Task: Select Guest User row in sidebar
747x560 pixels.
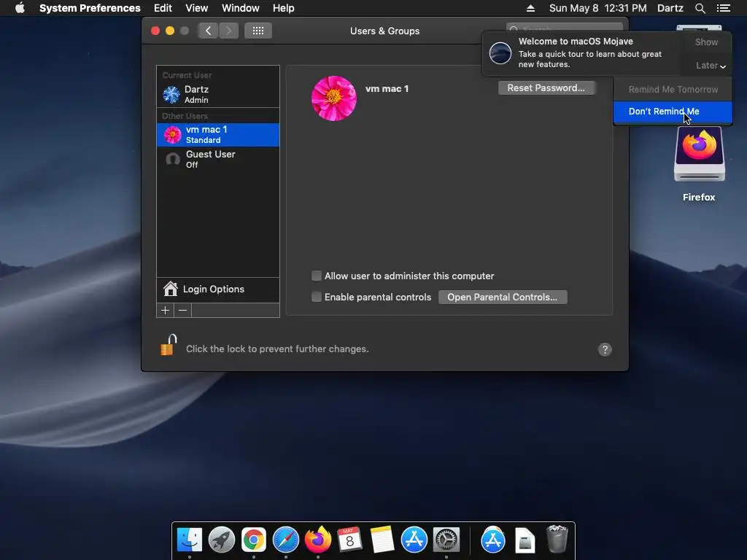Action: (217, 159)
